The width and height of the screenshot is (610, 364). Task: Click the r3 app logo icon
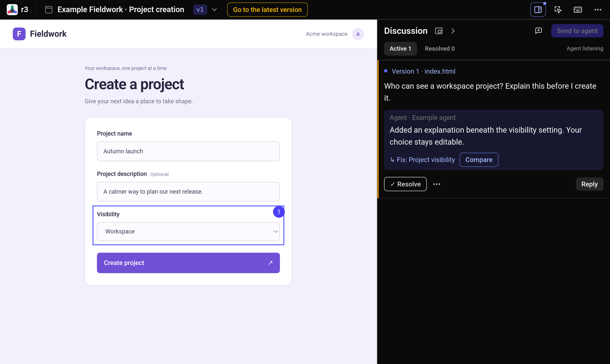[12, 10]
